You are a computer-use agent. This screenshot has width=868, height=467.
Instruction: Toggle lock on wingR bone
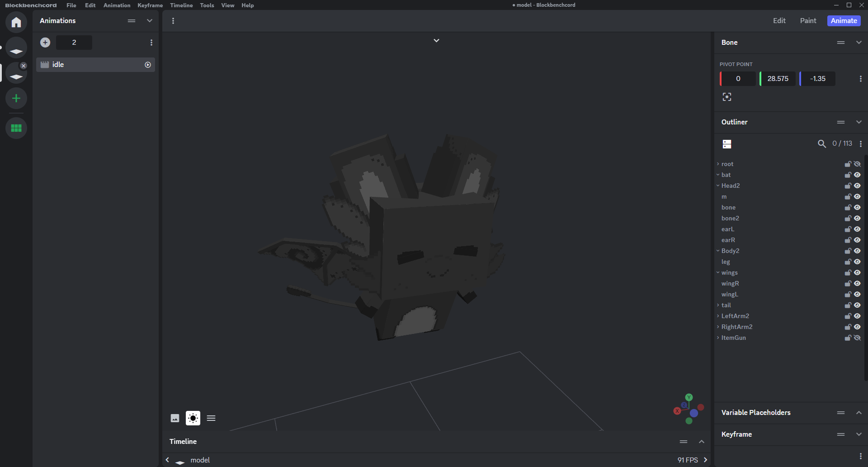pyautogui.click(x=848, y=283)
